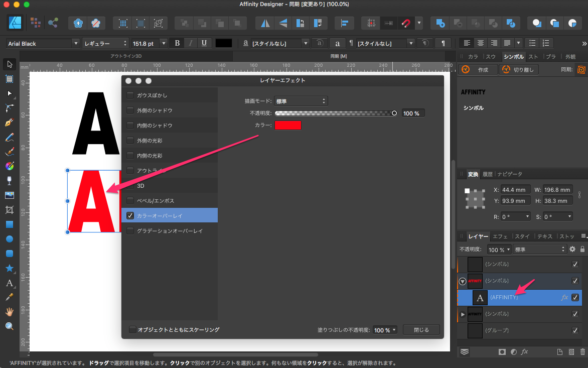Select the Star shape tool
Screen dimensions: 588x368
coord(10,268)
